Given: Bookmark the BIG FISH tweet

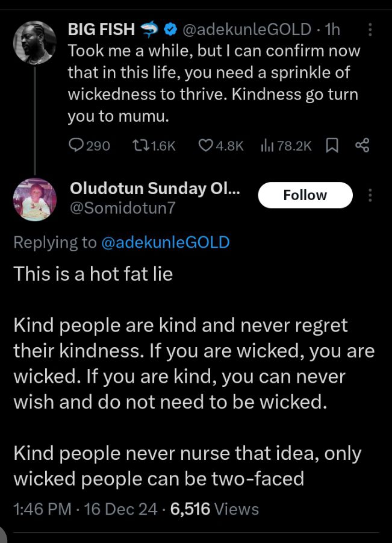Looking at the screenshot, I should (x=331, y=145).
